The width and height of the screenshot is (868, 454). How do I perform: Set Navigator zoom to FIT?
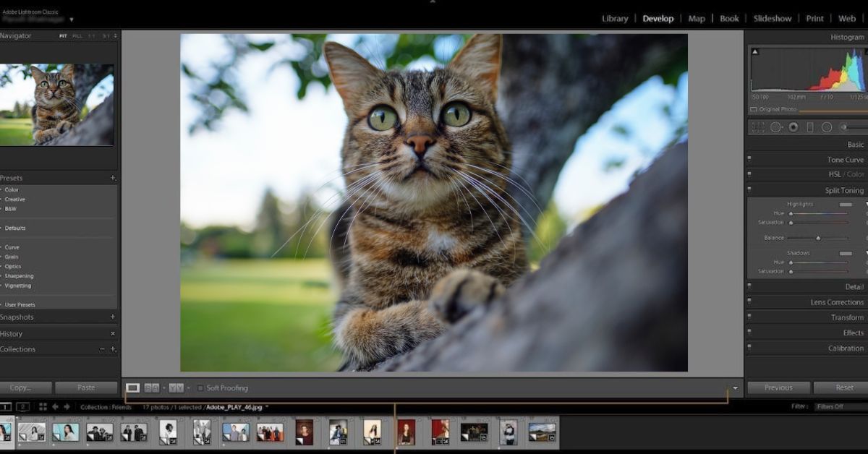tap(63, 36)
